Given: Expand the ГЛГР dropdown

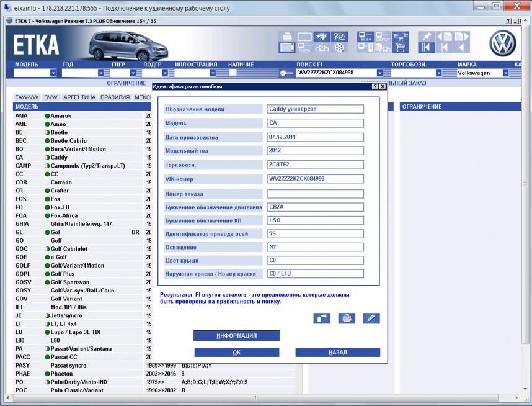Looking at the screenshot, I should [133, 73].
